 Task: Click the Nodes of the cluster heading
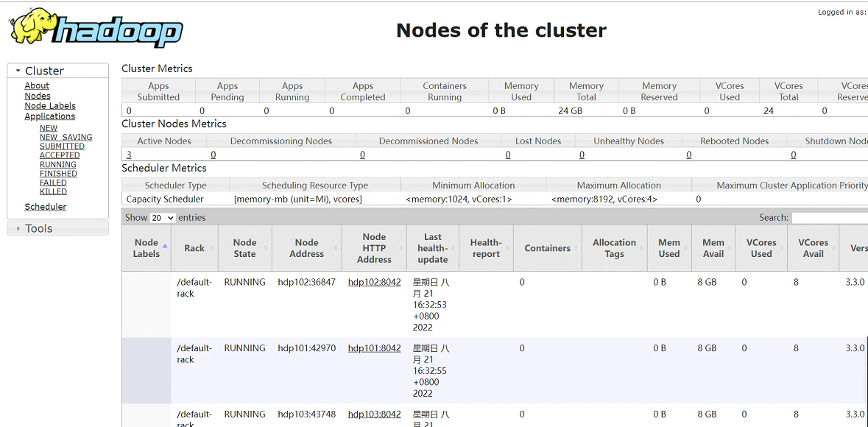coord(501,30)
